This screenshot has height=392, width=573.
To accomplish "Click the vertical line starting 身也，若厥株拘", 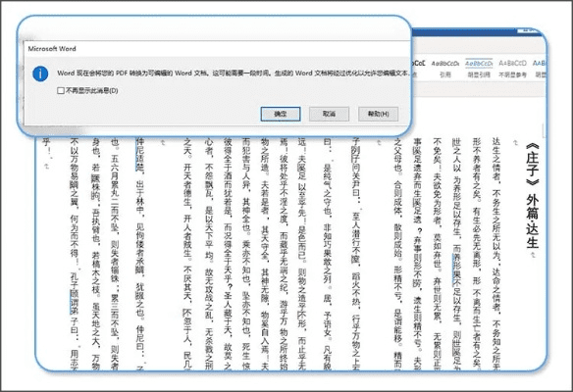I will tap(95, 254).
